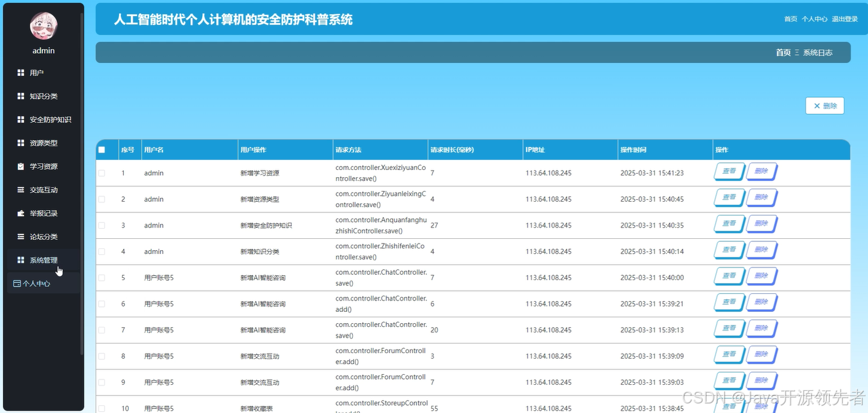Click the 安全防护知识 sidebar icon
The width and height of the screenshot is (868, 413).
[x=20, y=120]
